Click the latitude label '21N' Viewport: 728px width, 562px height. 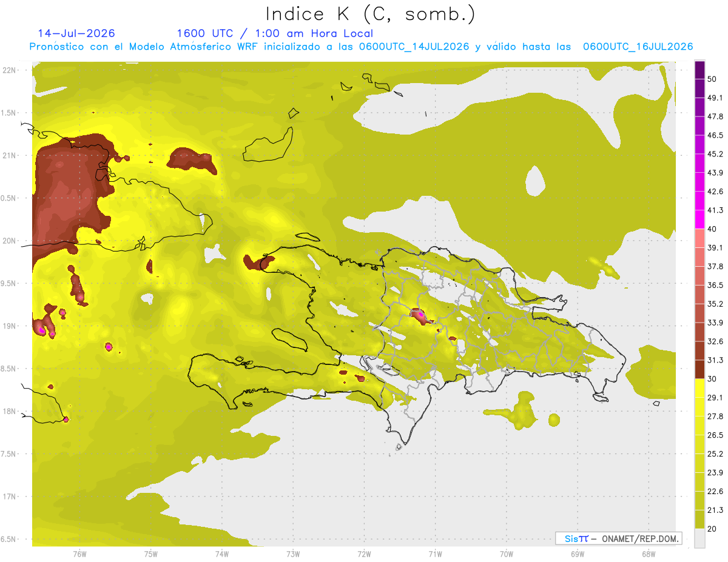coord(8,155)
